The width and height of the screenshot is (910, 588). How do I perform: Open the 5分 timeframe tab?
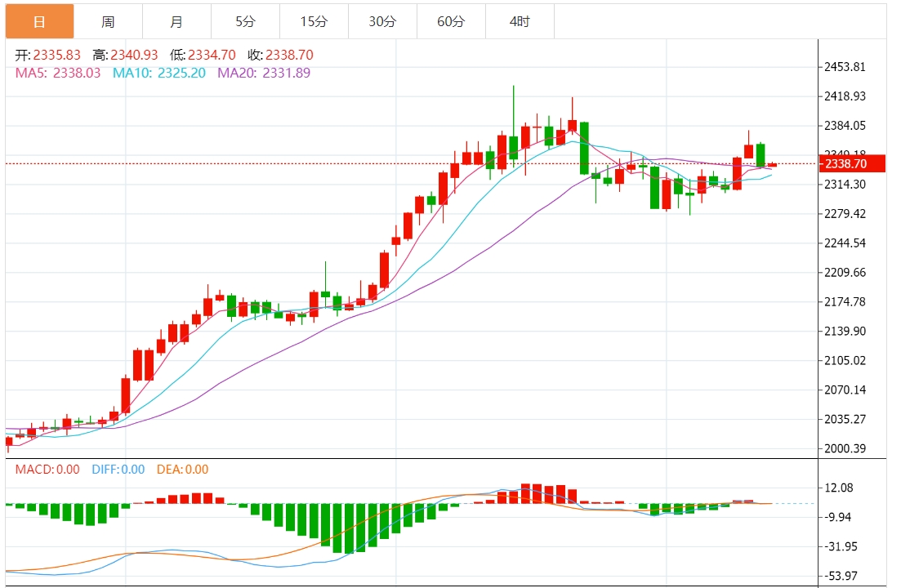[246, 21]
